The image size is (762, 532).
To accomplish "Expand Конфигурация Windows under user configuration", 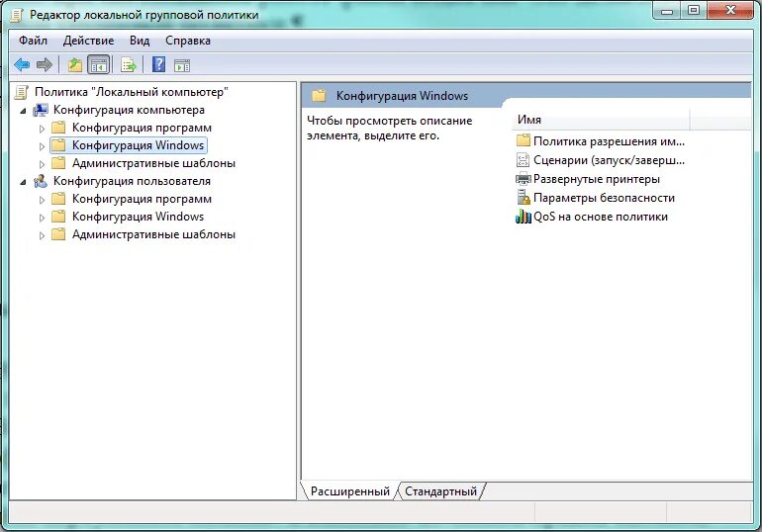I will pos(42,218).
